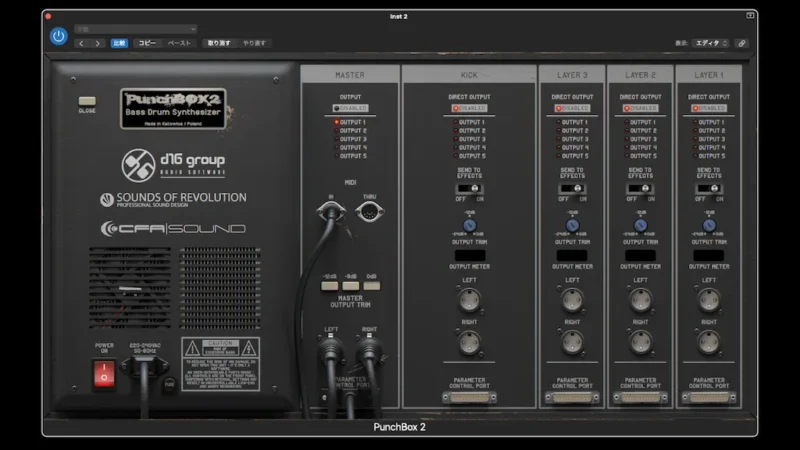This screenshot has height=450, width=800.
Task: Click LAYER 2 left XLR output jack
Action: coord(640,300)
